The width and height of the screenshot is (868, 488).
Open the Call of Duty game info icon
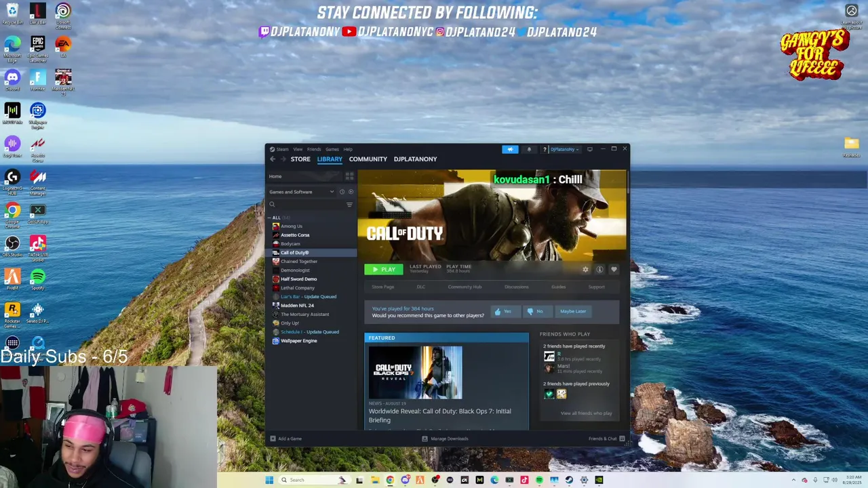[599, 270]
